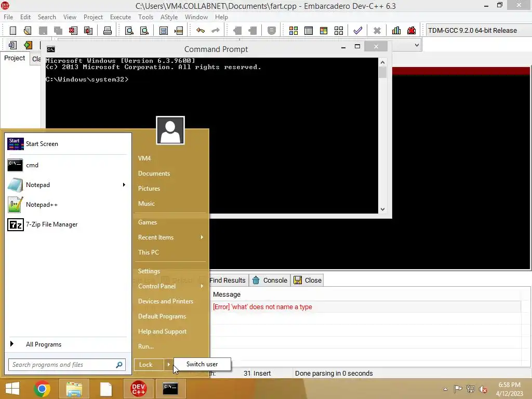Click the muted volume tray icon
Viewport: 532px width, 399px height.
483,389
